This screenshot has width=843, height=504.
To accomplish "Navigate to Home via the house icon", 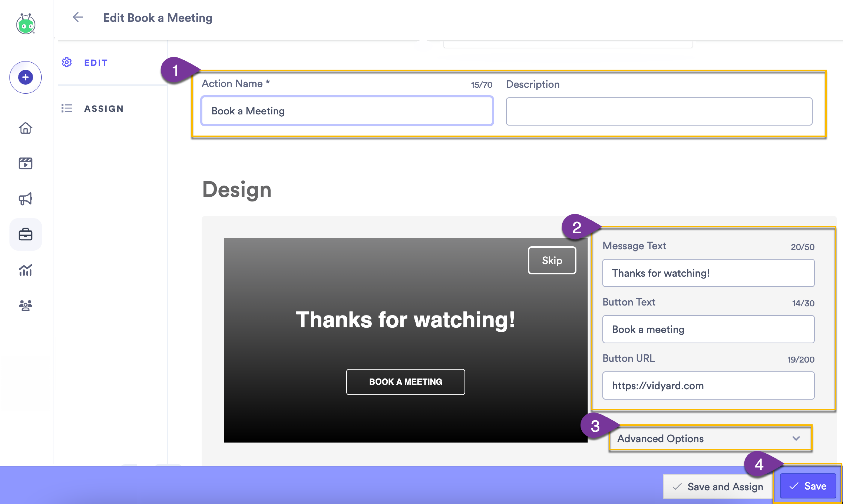I will [x=26, y=128].
